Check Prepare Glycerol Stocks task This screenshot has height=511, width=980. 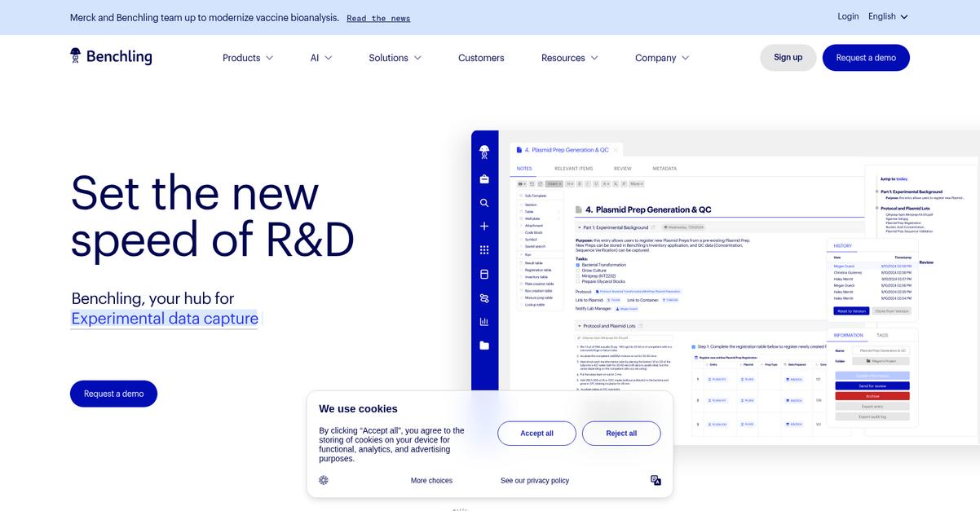coord(579,282)
